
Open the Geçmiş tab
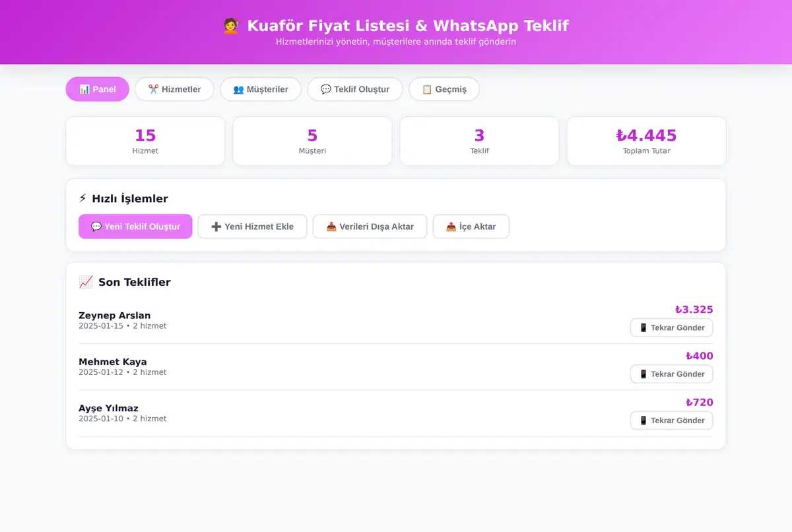pyautogui.click(x=444, y=89)
